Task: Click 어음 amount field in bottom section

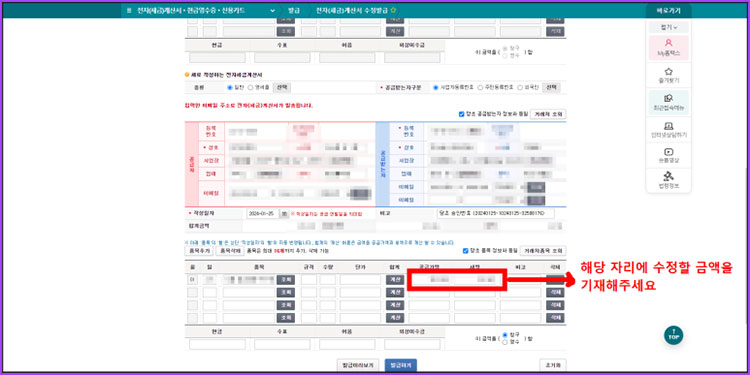Action: [347, 344]
